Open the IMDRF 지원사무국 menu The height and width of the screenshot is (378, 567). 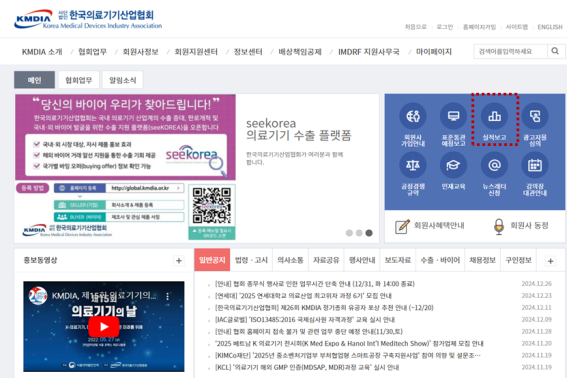[x=369, y=52]
